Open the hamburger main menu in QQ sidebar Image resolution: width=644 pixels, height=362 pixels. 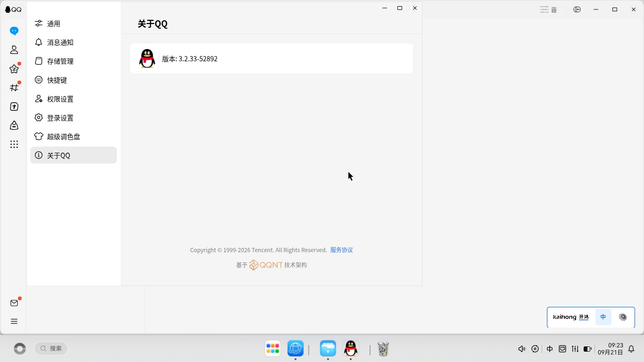[x=14, y=321]
